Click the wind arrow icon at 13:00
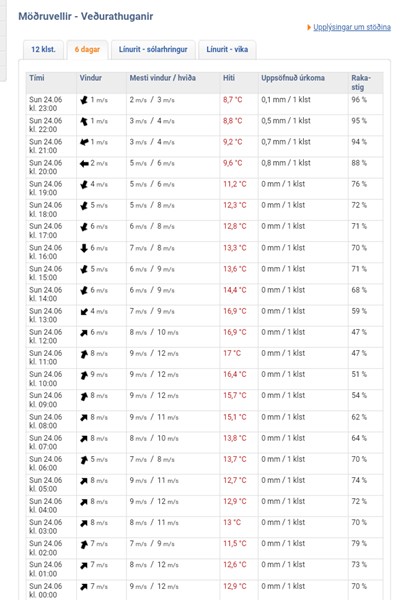The height and width of the screenshot is (600, 403). [84, 311]
